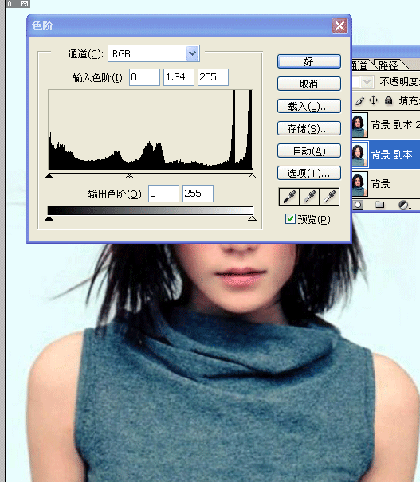
Task: Click the lock image pixels brush icon
Action: click(x=360, y=100)
